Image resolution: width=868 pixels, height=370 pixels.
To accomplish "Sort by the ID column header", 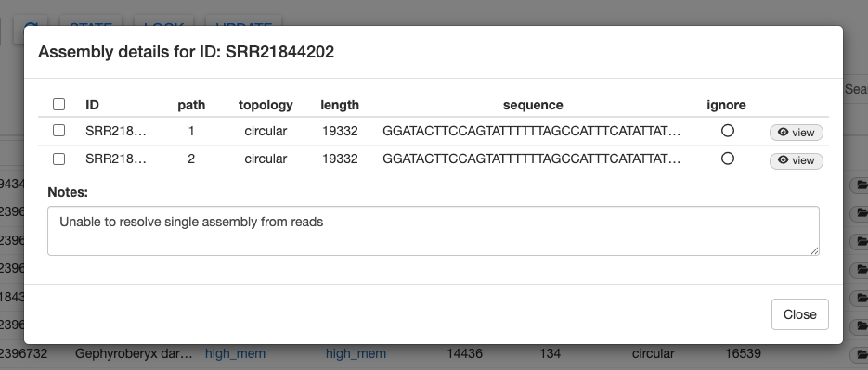I will coord(93,105).
